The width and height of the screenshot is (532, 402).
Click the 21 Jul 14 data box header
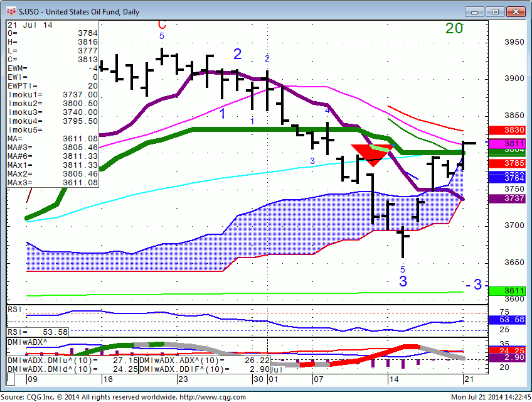pyautogui.click(x=30, y=24)
